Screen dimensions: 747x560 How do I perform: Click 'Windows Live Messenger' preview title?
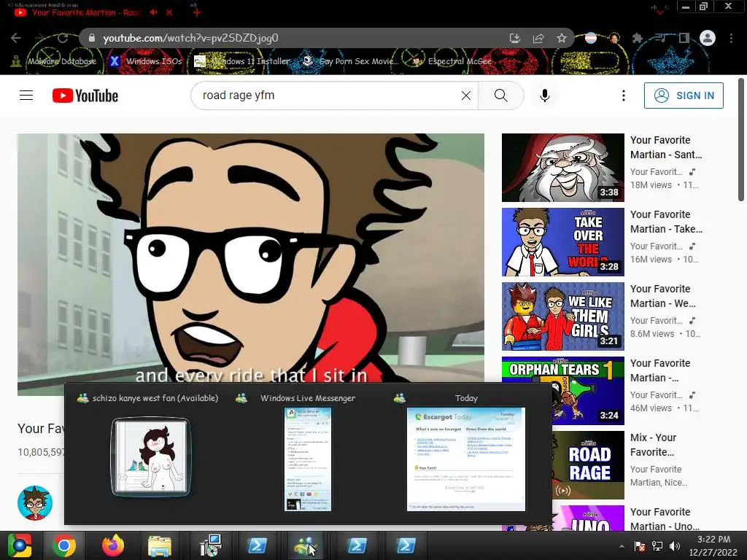pos(308,398)
